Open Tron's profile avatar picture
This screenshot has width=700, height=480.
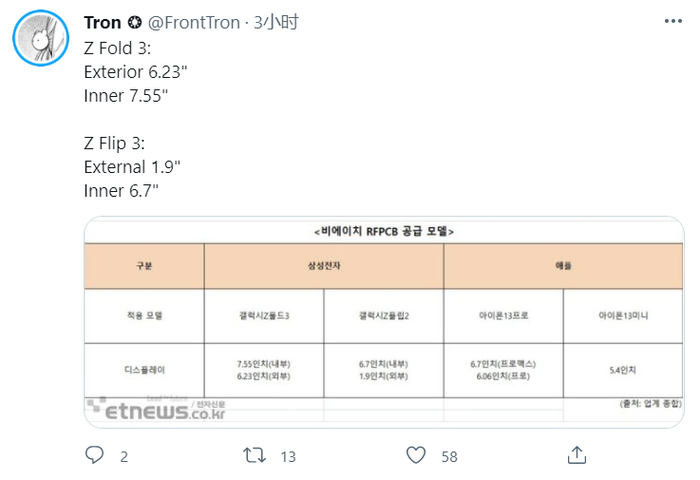pos(40,40)
